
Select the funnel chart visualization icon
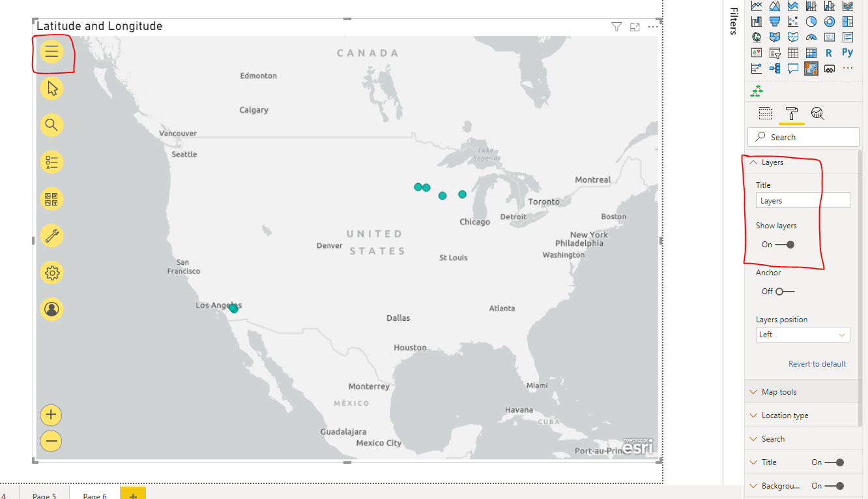(775, 22)
